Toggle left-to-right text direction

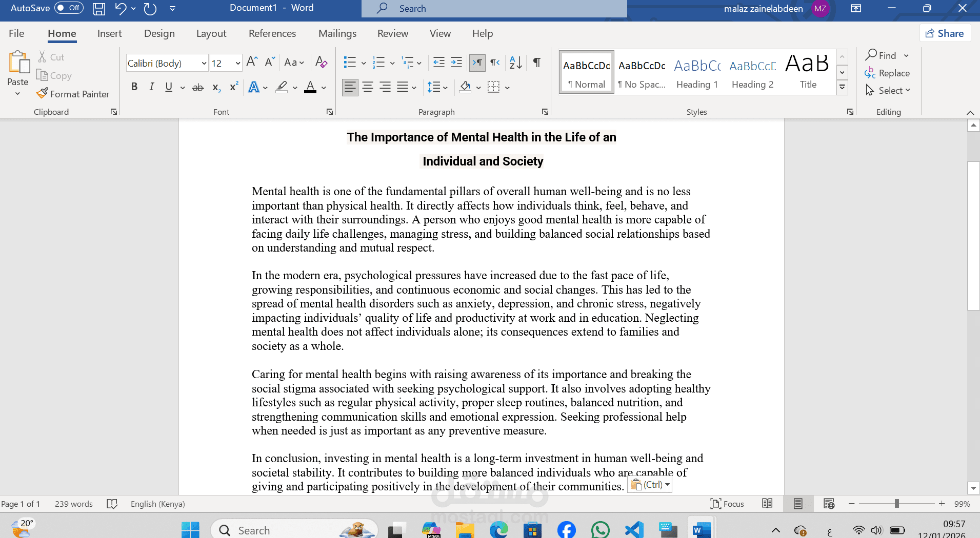point(477,63)
